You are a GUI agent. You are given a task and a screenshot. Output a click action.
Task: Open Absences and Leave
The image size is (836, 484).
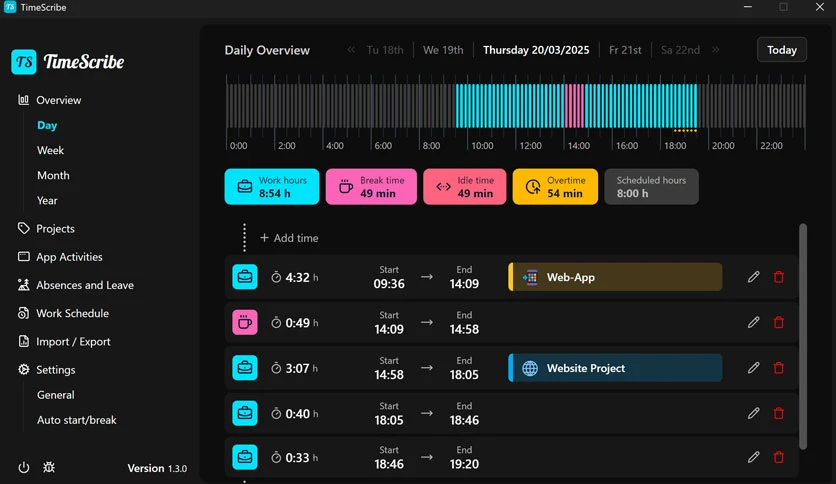pos(85,285)
